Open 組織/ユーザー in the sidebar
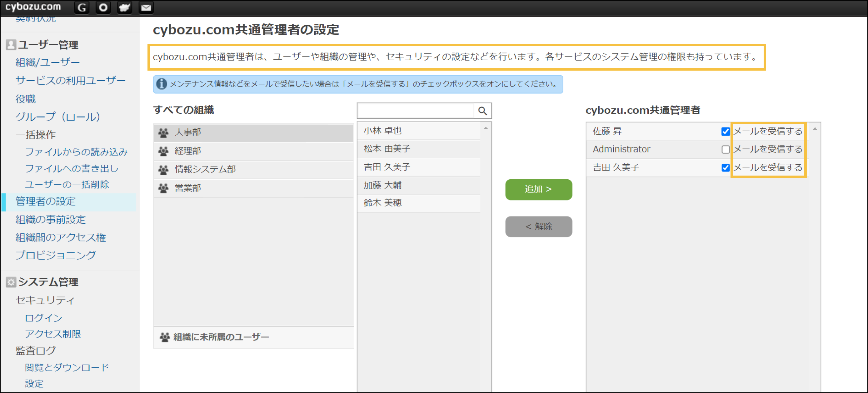Screen dimensions: 868x393 pos(47,62)
